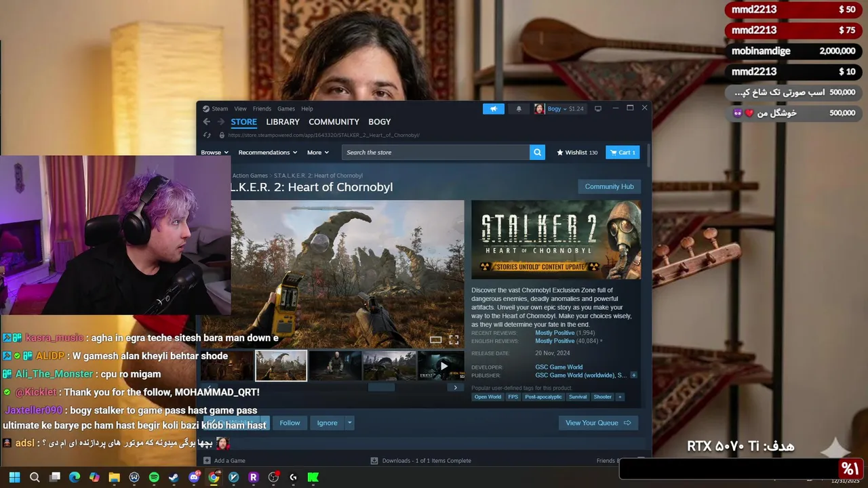868x488 pixels.
Task: Switch to Big Picture mode monitor icon
Action: tap(598, 108)
